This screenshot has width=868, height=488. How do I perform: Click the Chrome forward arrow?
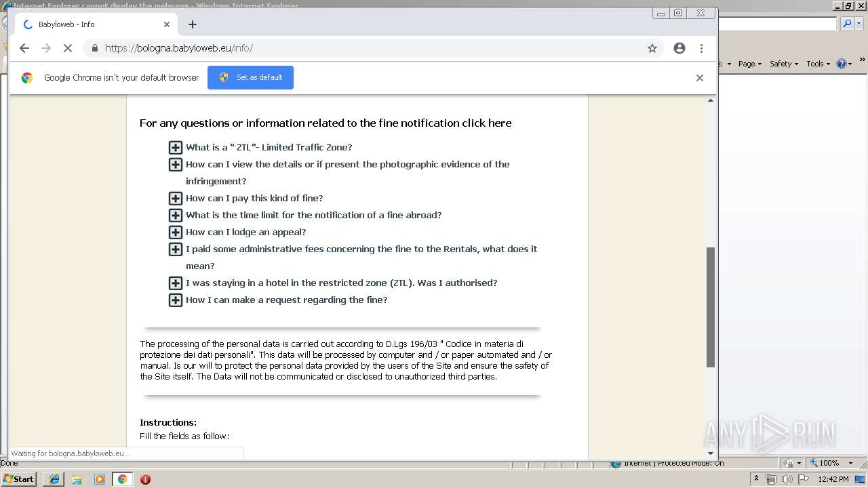coord(46,48)
